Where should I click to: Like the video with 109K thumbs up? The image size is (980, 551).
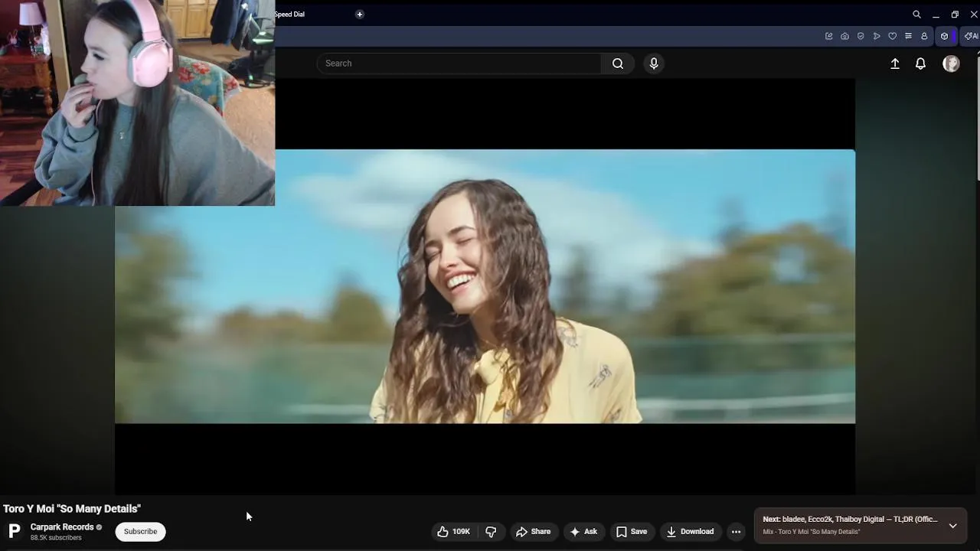coord(454,532)
